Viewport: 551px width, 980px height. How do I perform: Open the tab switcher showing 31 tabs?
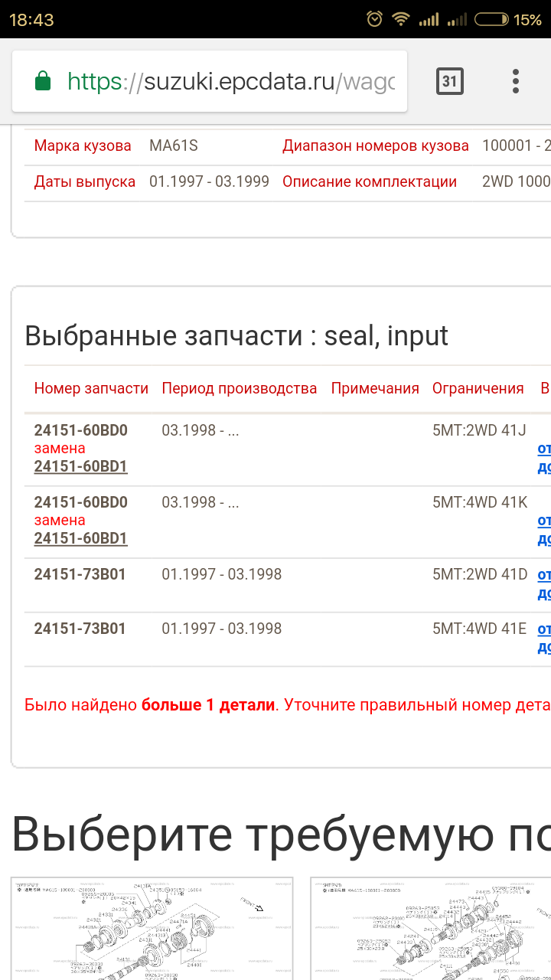coord(450,80)
